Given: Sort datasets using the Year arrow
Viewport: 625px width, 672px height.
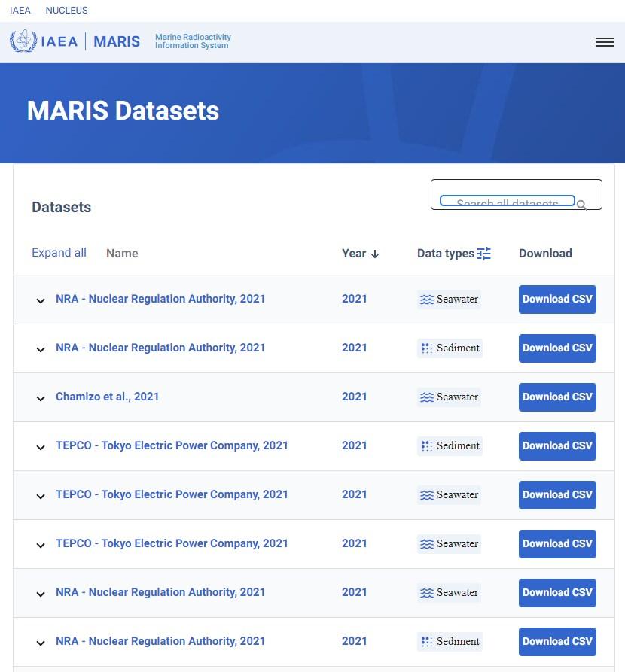Looking at the screenshot, I should (x=375, y=254).
